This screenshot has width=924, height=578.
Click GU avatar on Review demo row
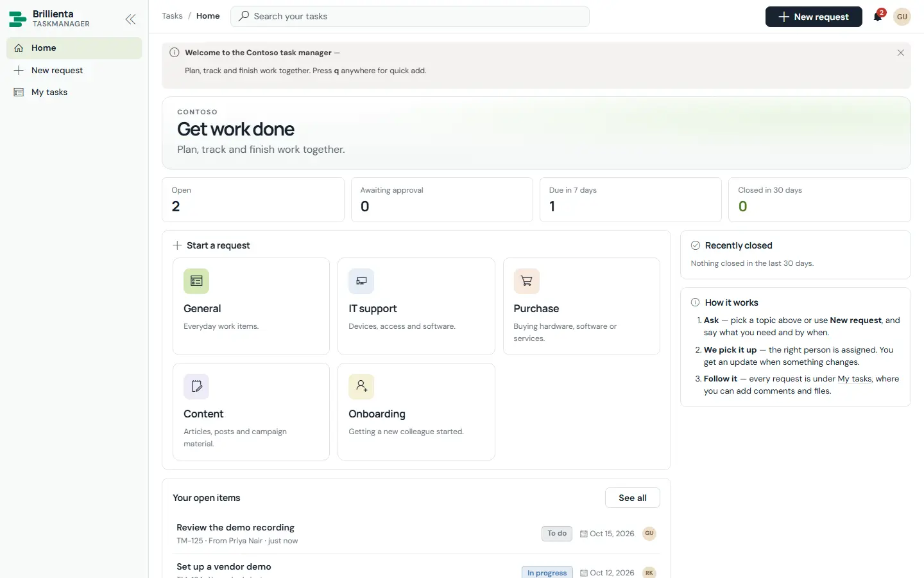click(649, 534)
